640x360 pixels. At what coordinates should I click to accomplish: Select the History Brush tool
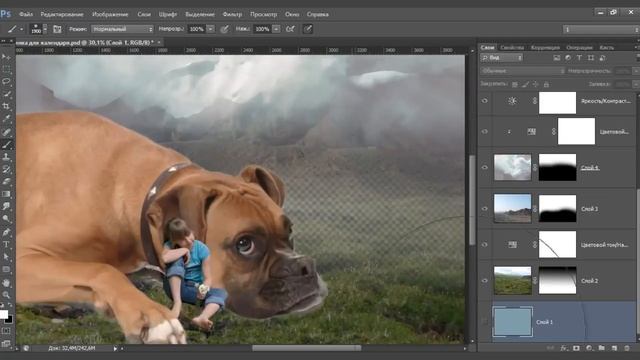[6, 169]
